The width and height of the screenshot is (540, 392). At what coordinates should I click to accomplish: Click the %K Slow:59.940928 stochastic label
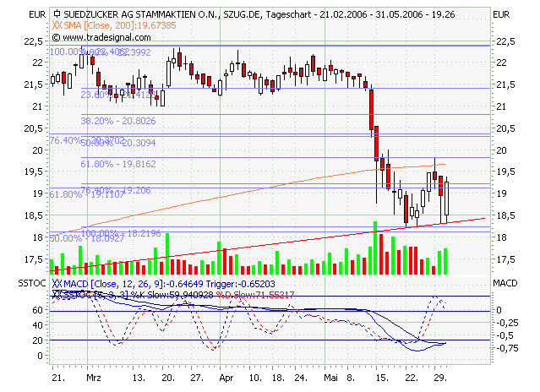point(171,295)
